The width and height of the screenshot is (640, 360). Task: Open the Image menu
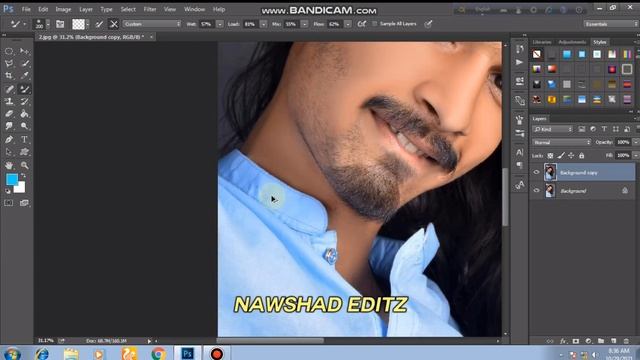click(x=63, y=9)
